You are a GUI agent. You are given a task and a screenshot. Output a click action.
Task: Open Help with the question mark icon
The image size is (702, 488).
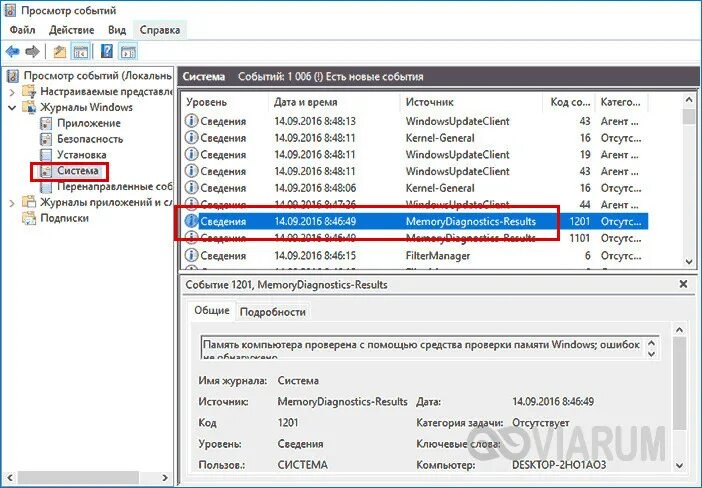(107, 51)
